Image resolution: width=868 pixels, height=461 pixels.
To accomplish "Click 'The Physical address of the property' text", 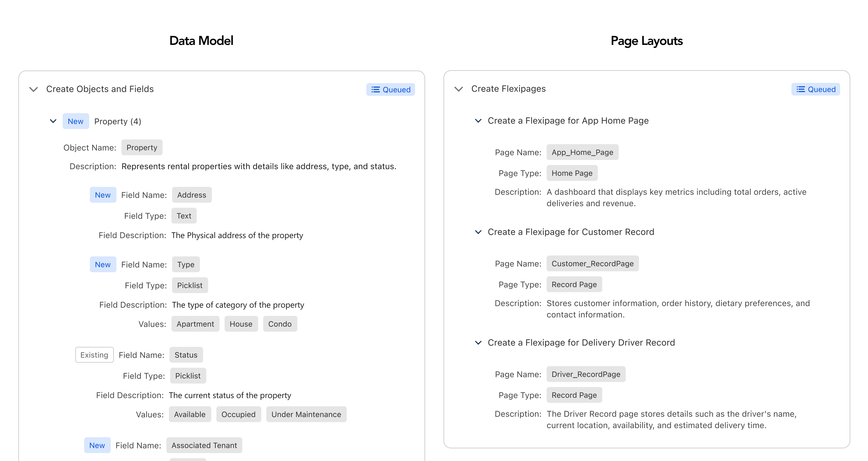I will (x=237, y=235).
